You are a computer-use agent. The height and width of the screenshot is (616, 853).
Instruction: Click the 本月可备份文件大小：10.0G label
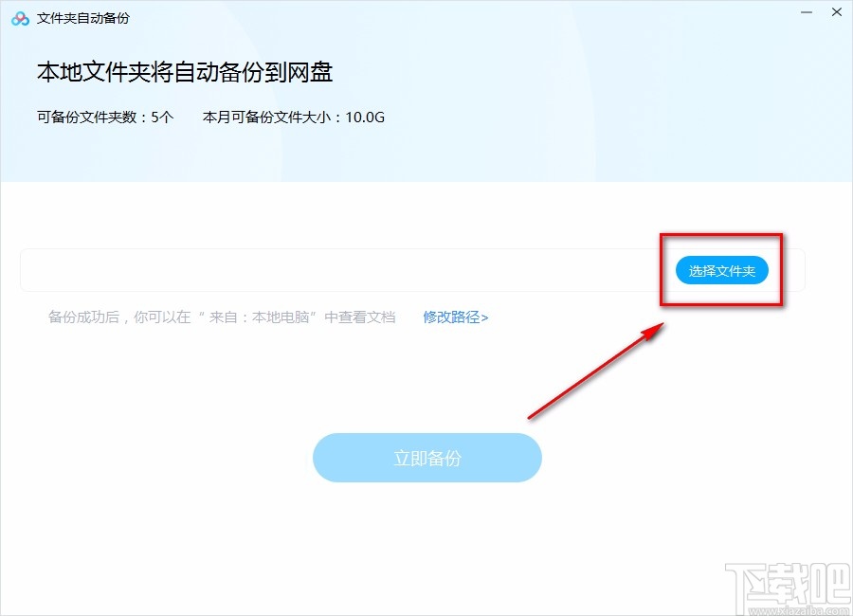coord(292,117)
